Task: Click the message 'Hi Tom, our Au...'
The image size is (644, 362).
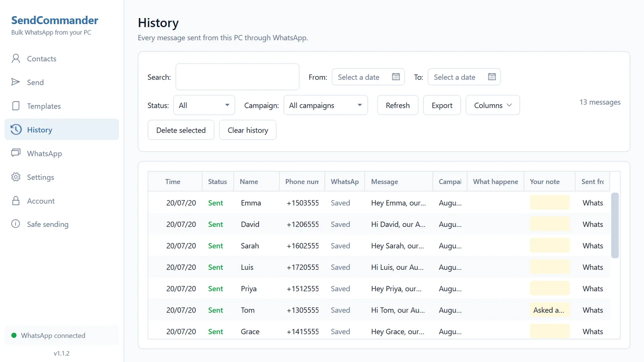Action: [x=398, y=310]
